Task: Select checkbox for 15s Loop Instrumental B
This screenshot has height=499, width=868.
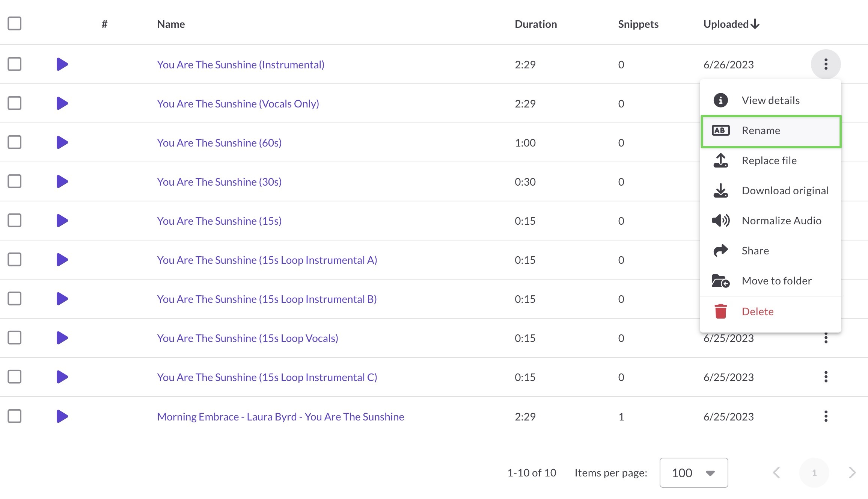Action: click(15, 299)
